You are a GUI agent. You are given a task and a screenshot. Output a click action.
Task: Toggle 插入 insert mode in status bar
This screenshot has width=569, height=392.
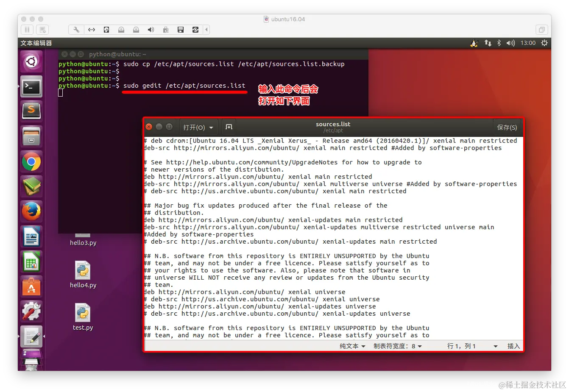[513, 346]
